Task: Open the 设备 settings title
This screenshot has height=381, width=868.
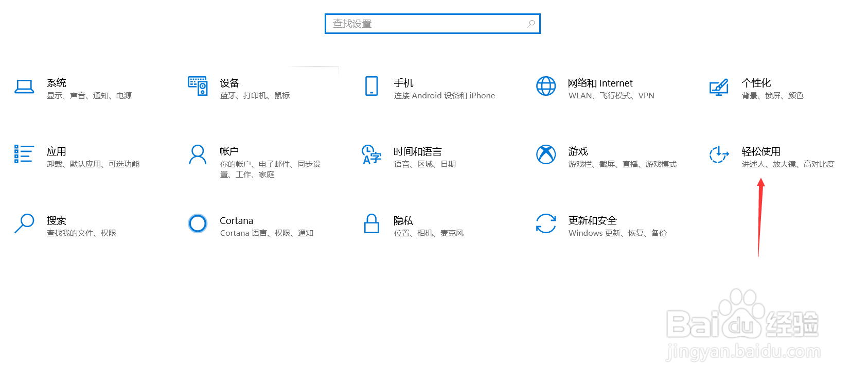Action: pyautogui.click(x=230, y=83)
